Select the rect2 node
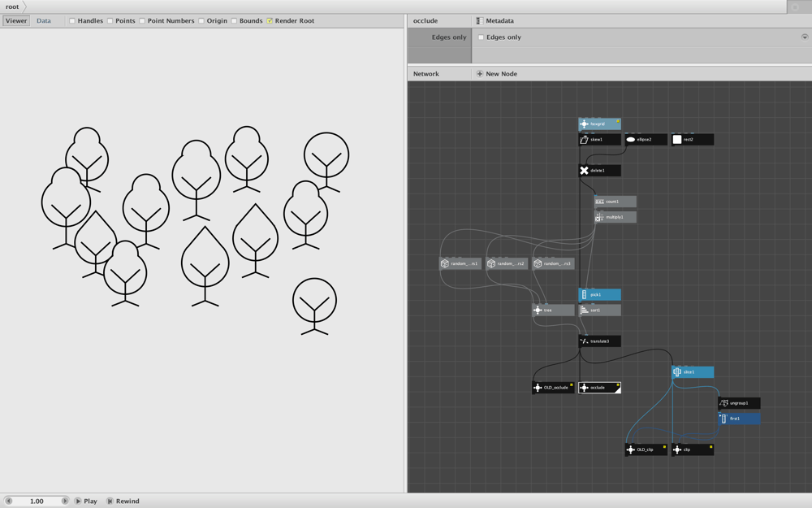Image resolution: width=812 pixels, height=508 pixels. (x=693, y=140)
